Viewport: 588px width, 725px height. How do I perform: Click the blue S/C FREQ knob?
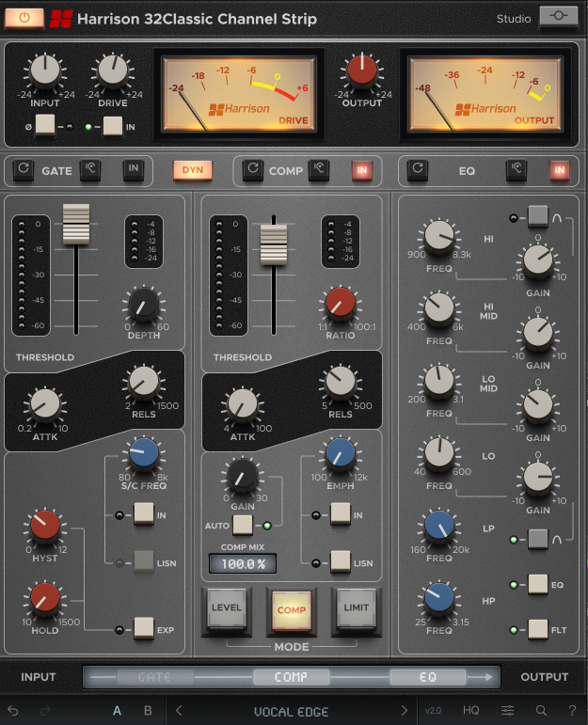tap(144, 453)
